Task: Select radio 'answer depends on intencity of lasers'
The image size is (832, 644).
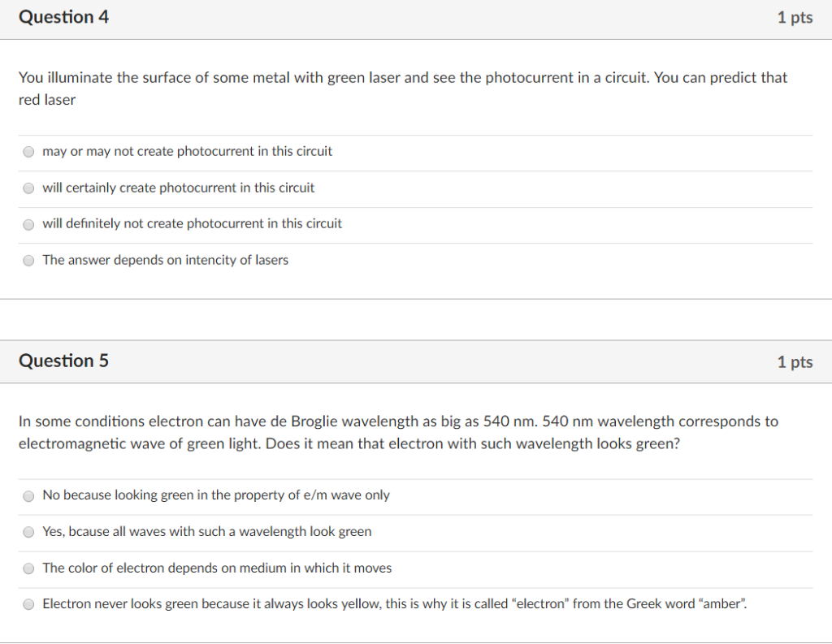Action: [x=28, y=261]
